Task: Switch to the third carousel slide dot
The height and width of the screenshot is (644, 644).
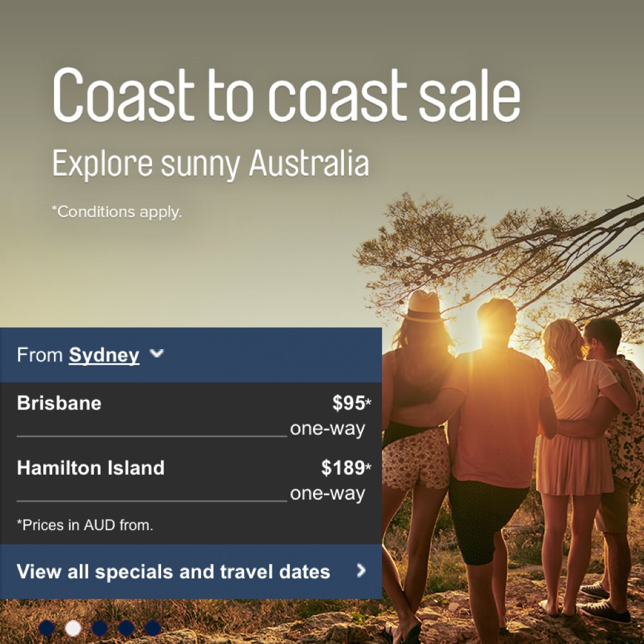Action: 100,628
